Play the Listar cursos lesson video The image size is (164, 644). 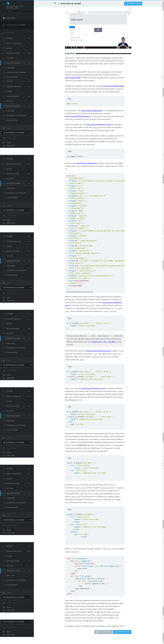98,30
